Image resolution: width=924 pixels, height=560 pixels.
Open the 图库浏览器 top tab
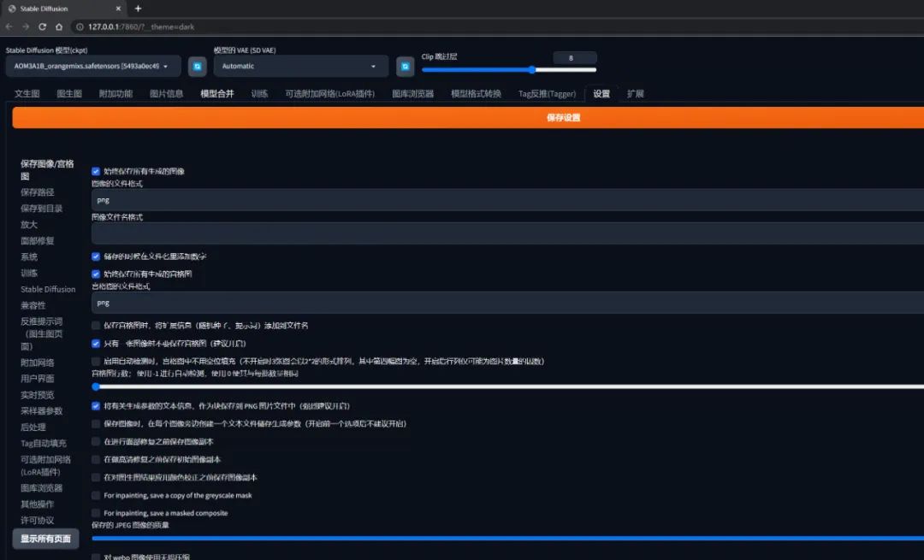point(413,94)
